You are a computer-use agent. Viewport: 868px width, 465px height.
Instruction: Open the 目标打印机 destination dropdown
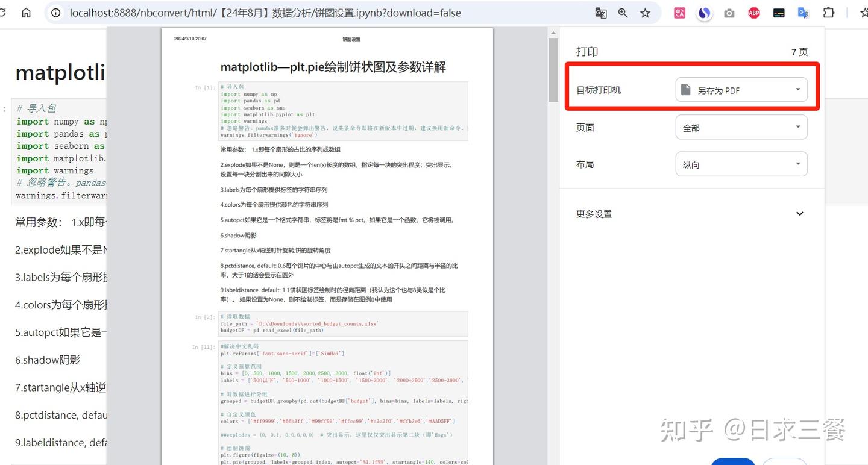(x=743, y=89)
